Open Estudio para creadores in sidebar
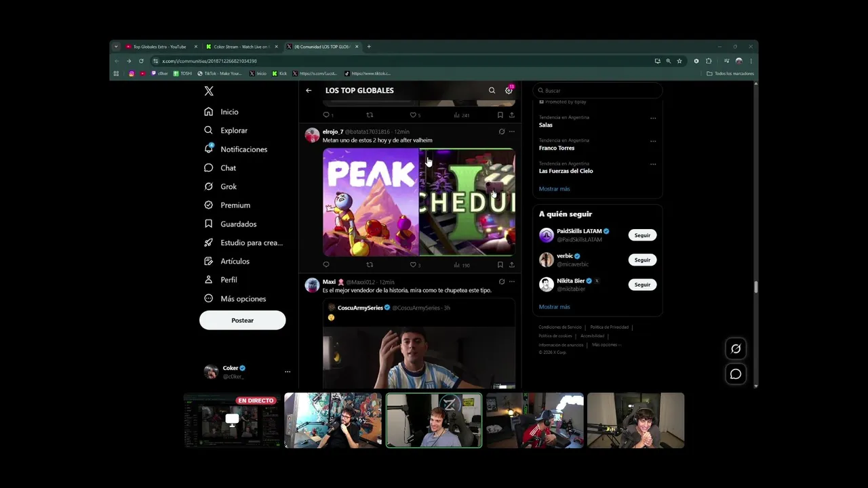The height and width of the screenshot is (488, 868). [x=243, y=243]
